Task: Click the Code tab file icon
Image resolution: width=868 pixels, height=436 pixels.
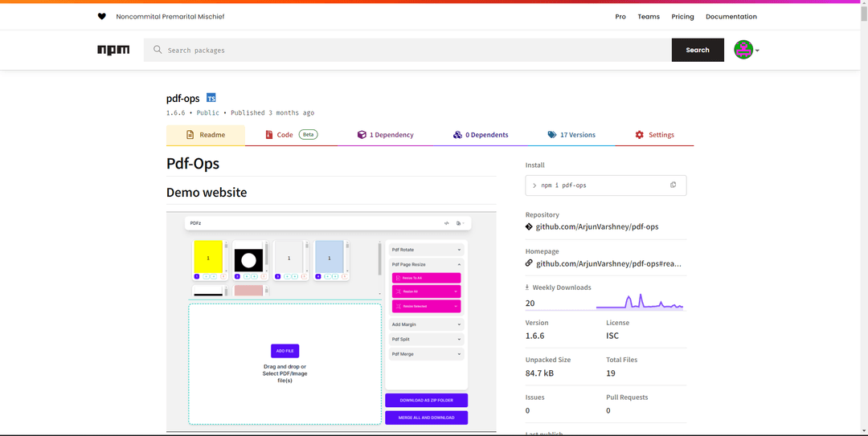Action: 269,135
